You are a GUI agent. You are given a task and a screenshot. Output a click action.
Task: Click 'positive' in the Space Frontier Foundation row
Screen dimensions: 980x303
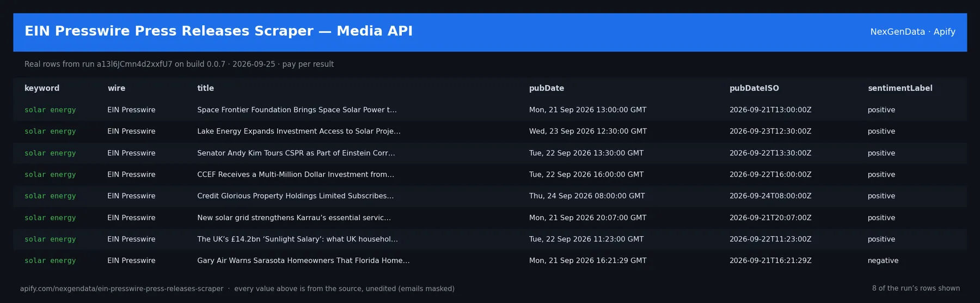881,110
